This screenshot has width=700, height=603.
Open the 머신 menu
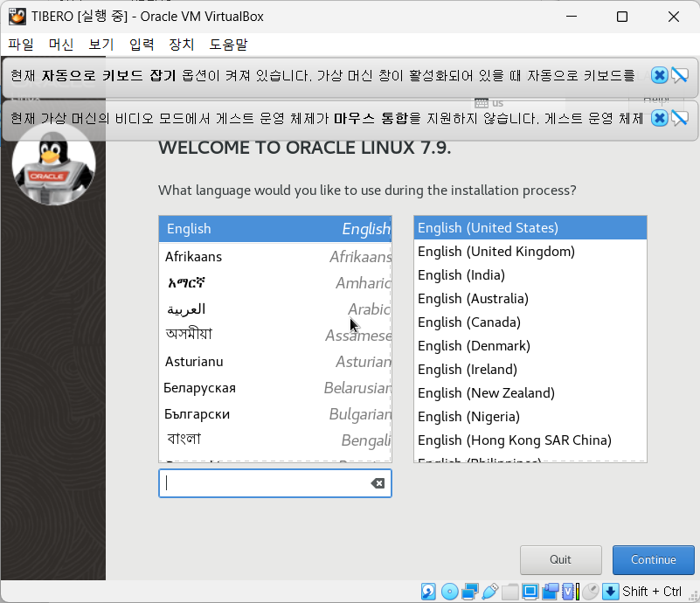pyautogui.click(x=61, y=45)
